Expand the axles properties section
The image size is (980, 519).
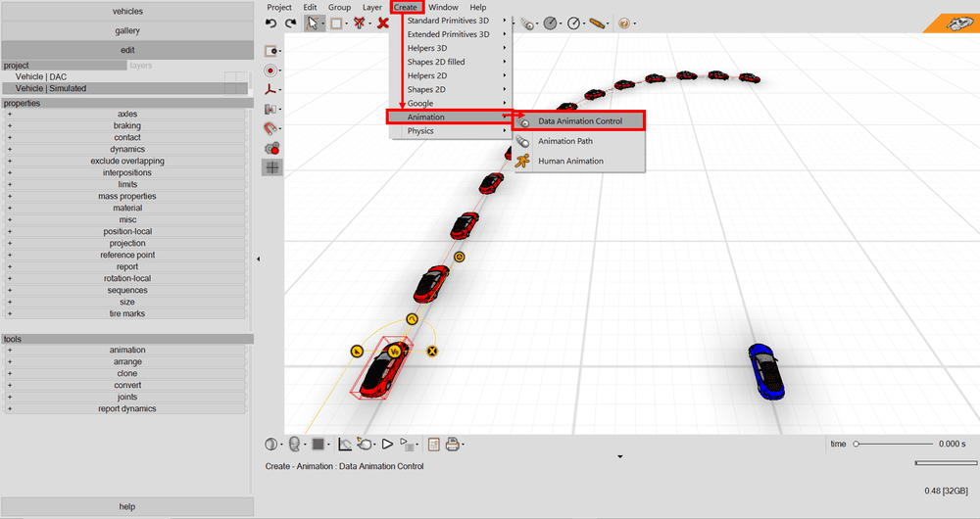coord(126,115)
